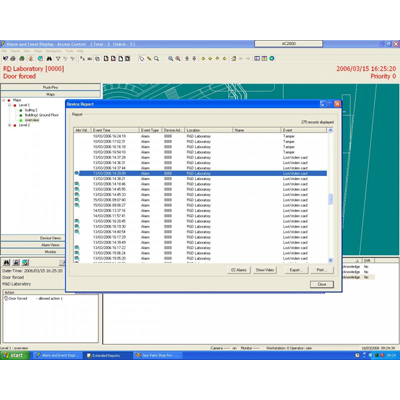Close the Device Report with Close button
400x400 pixels.
pos(322,284)
